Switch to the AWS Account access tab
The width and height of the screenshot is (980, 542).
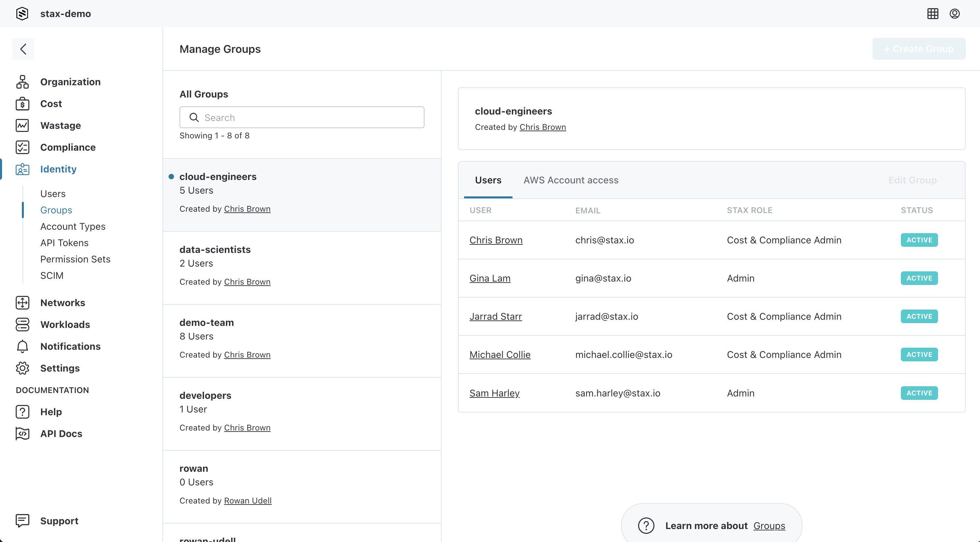tap(571, 180)
